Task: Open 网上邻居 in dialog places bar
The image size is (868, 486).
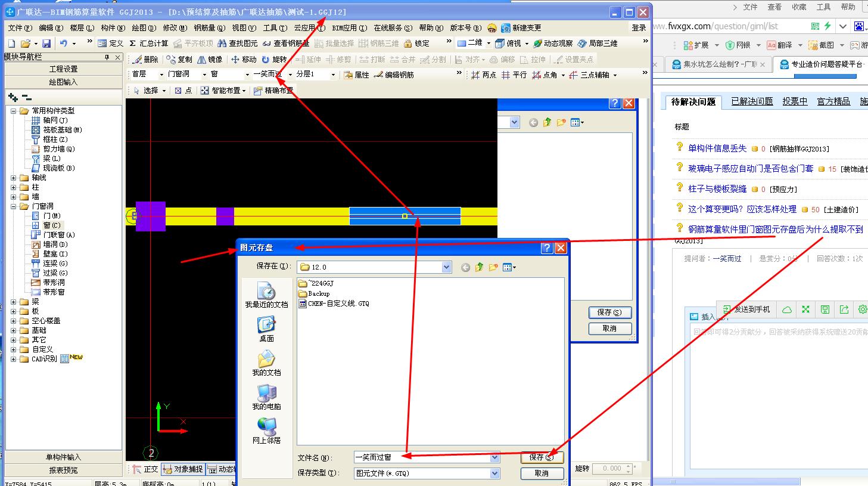Action: (x=266, y=431)
